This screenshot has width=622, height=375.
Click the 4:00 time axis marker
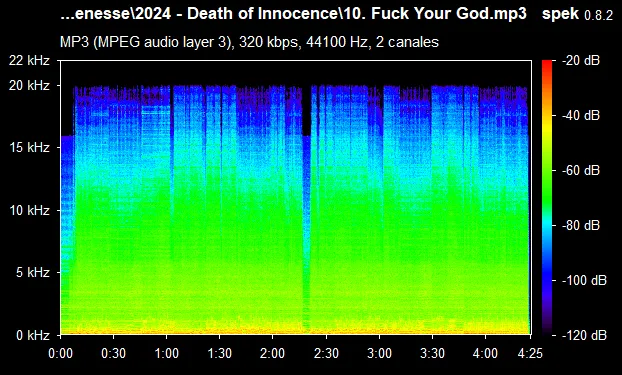pos(486,353)
